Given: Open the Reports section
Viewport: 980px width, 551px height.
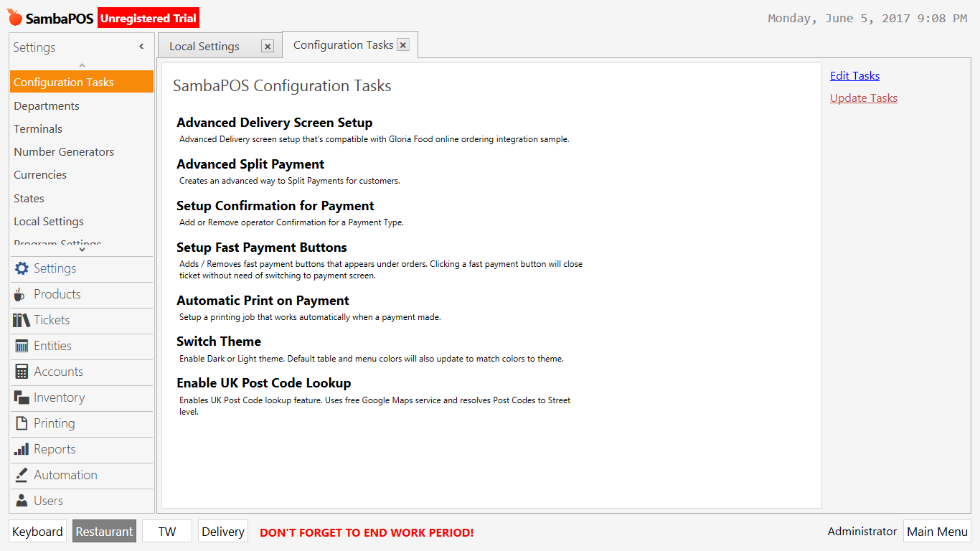Looking at the screenshot, I should pos(82,449).
